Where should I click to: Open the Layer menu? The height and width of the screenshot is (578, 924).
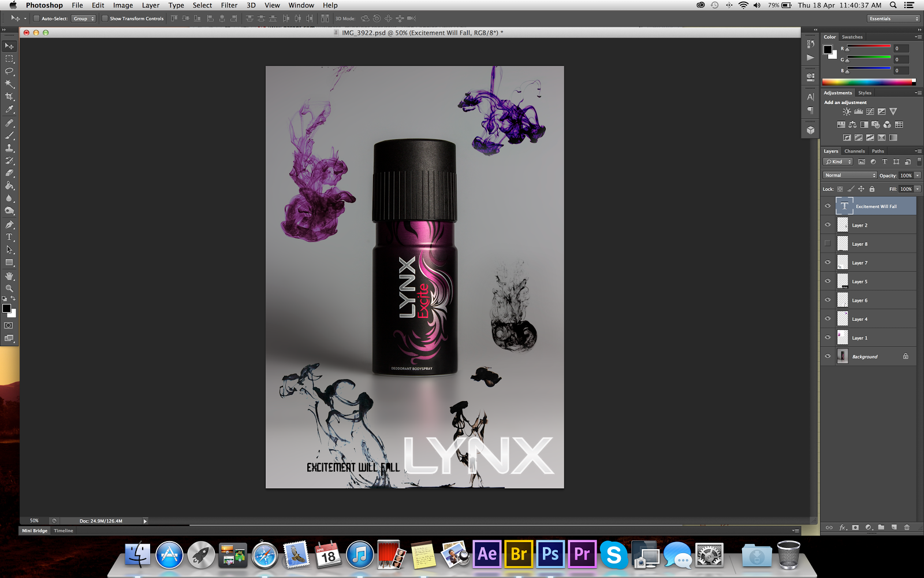tap(150, 5)
